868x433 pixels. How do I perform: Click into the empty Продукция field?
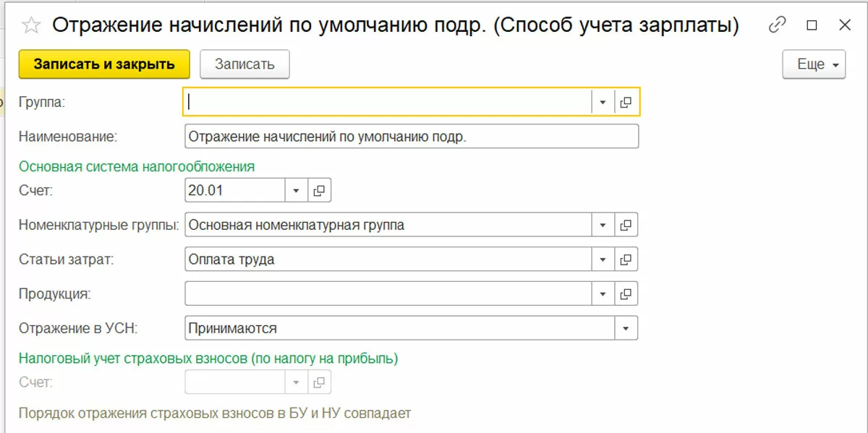(388, 293)
